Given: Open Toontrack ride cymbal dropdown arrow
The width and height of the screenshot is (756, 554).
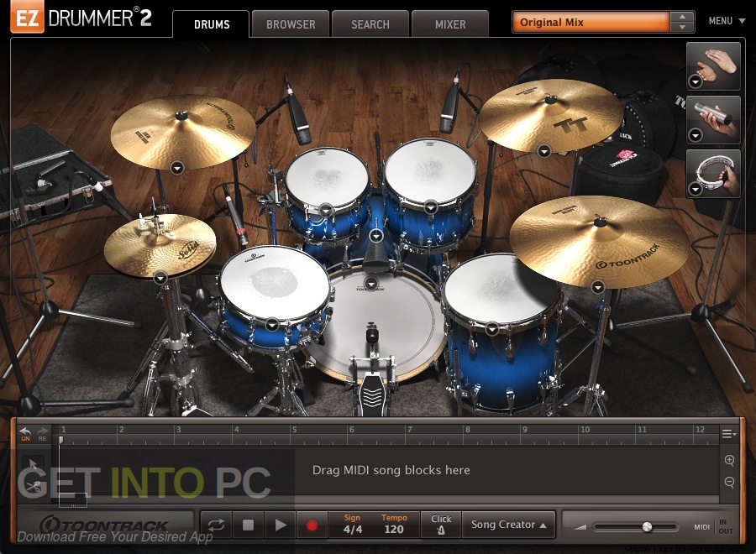Looking at the screenshot, I should [x=598, y=287].
